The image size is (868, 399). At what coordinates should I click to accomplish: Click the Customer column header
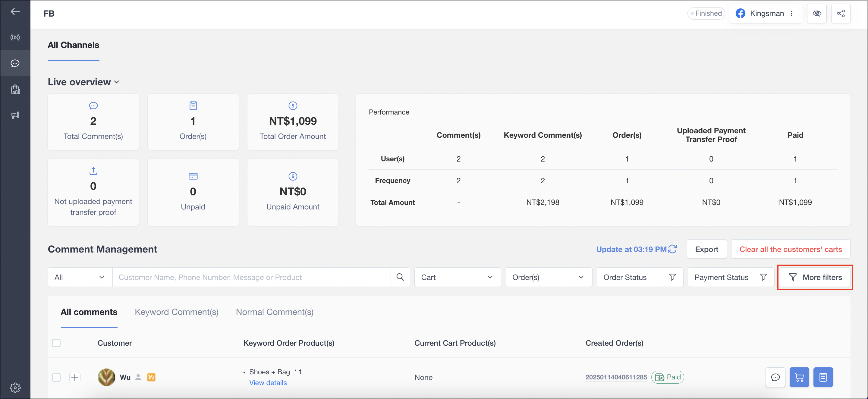pyautogui.click(x=115, y=343)
